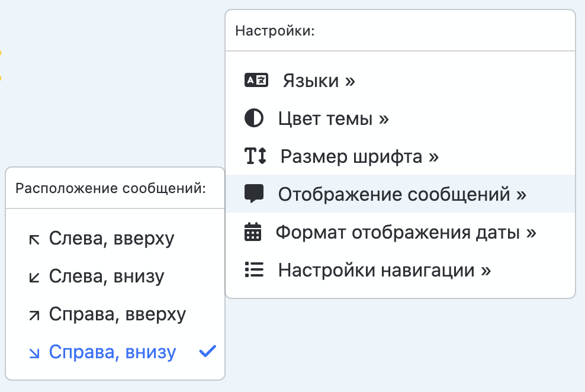This screenshot has width=585, height=392.
Task: Click the blue checkmark next to Справа, внизу
Action: 207,352
